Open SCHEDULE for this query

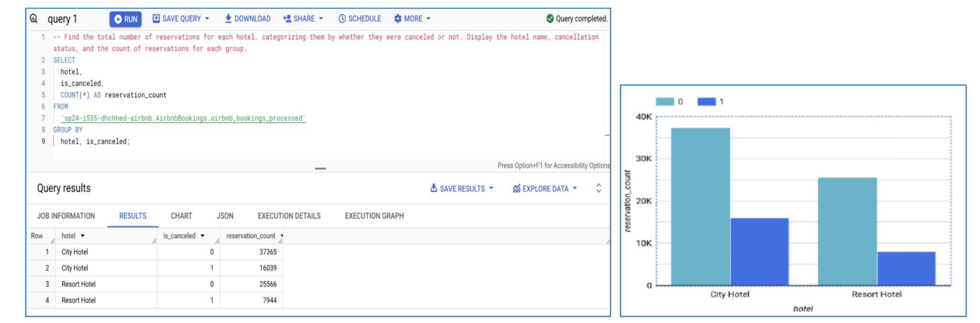tap(360, 19)
